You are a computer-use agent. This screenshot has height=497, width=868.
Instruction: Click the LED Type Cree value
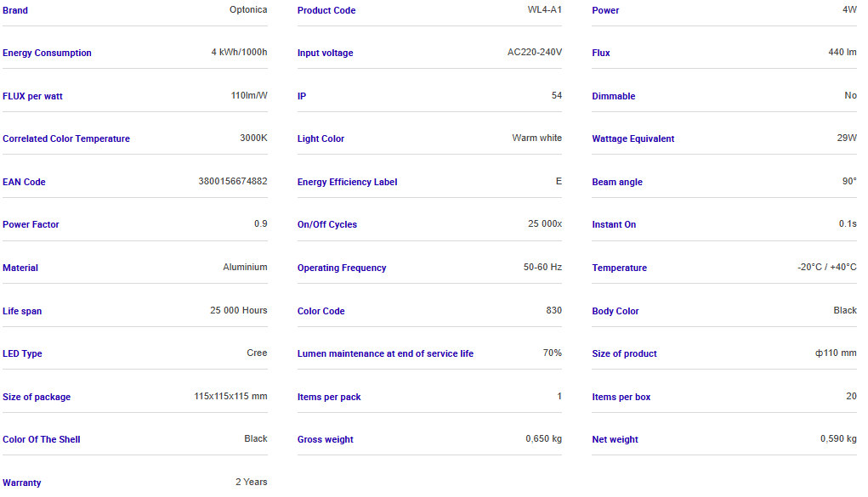click(257, 353)
